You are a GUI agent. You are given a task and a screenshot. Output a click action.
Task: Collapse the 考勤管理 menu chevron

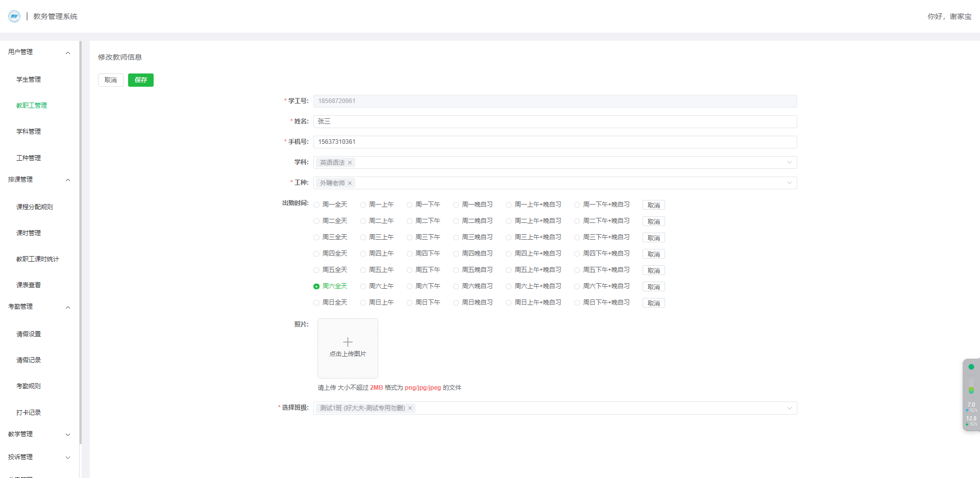click(68, 308)
